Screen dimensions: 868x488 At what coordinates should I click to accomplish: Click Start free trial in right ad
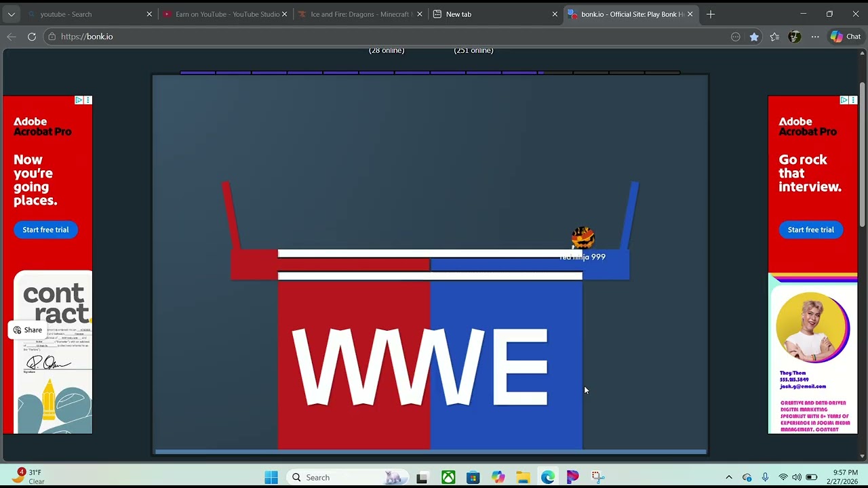point(810,230)
